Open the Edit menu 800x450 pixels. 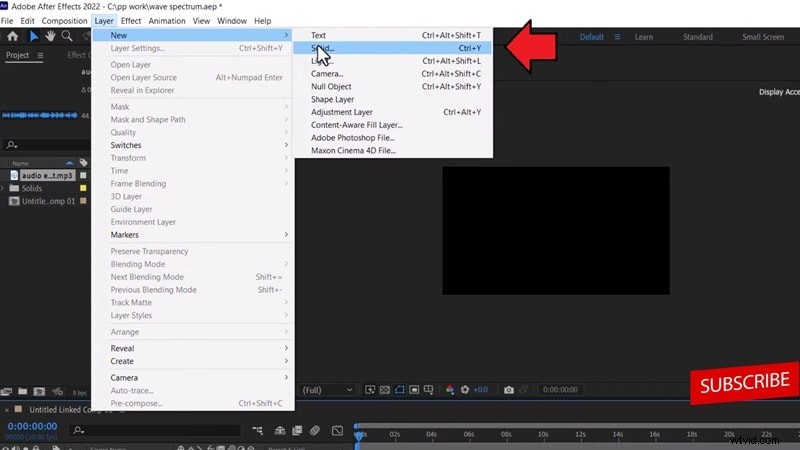[x=28, y=21]
